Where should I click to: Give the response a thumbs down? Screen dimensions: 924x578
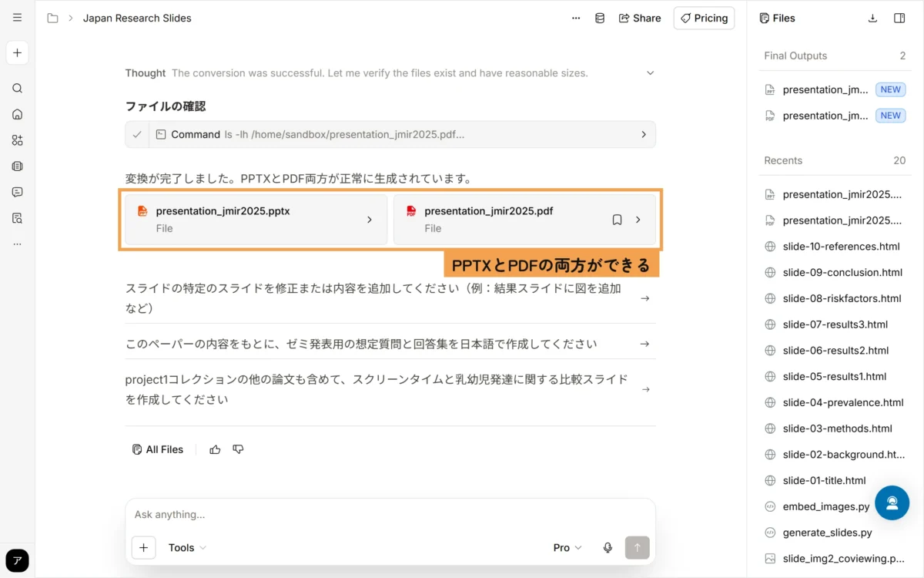click(x=238, y=449)
